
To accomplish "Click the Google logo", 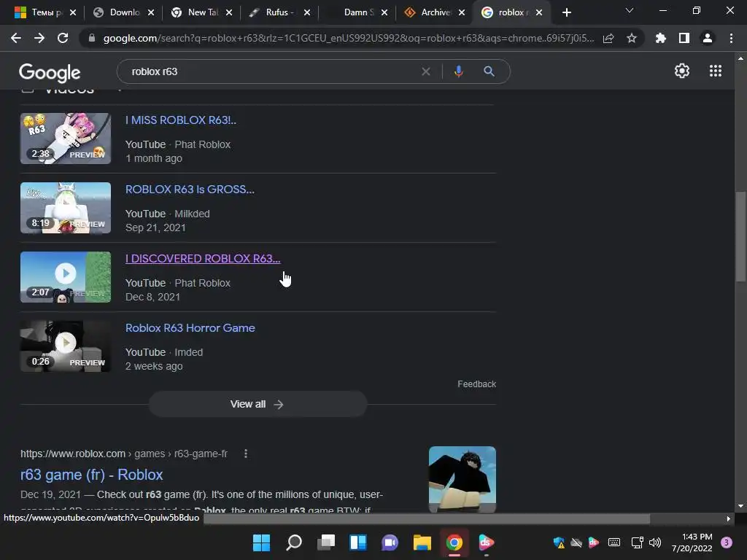I will 50,72.
